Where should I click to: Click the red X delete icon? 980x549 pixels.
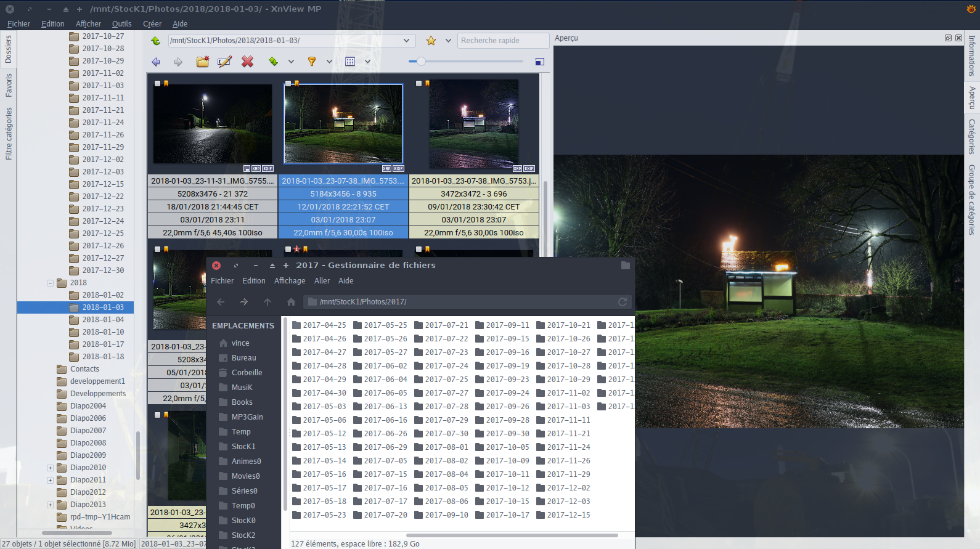click(x=247, y=62)
